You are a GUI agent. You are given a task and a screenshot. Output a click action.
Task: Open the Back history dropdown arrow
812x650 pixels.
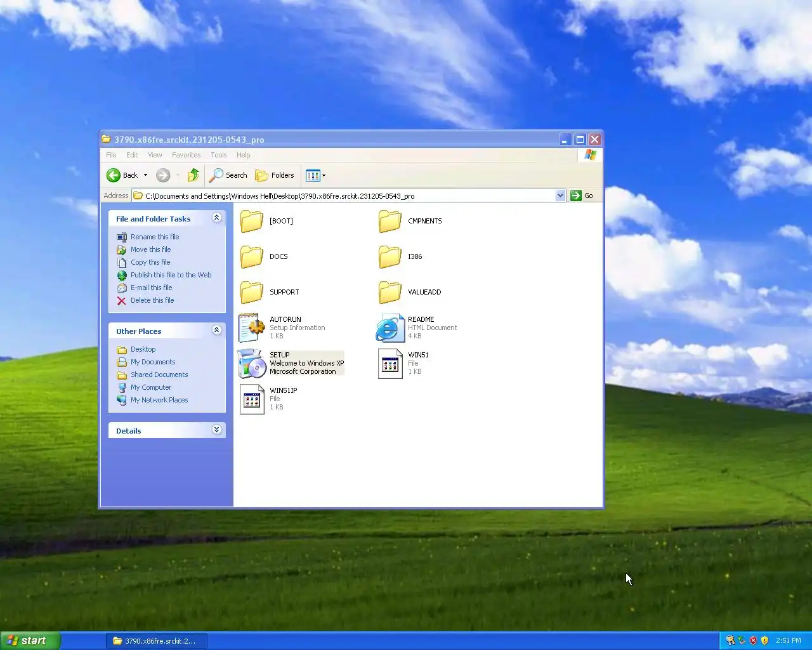(x=145, y=175)
